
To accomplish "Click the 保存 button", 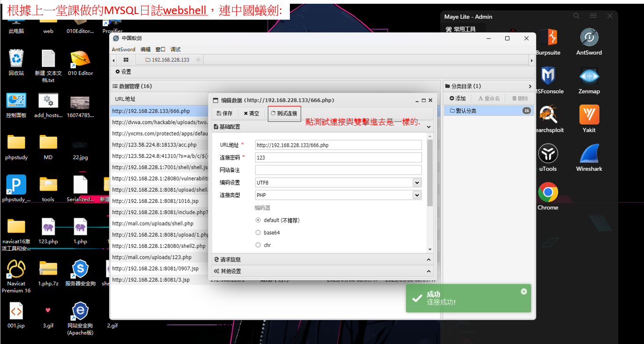I will coord(225,113).
